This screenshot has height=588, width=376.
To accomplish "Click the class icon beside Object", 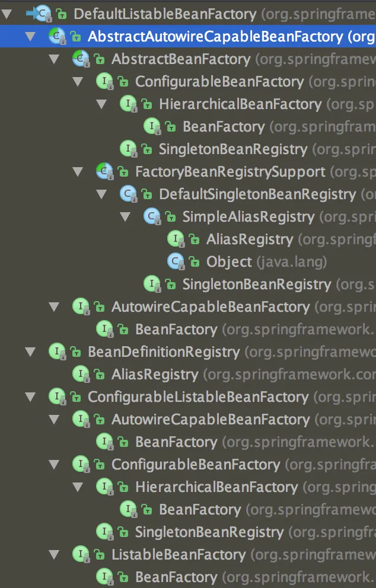I will point(176,262).
